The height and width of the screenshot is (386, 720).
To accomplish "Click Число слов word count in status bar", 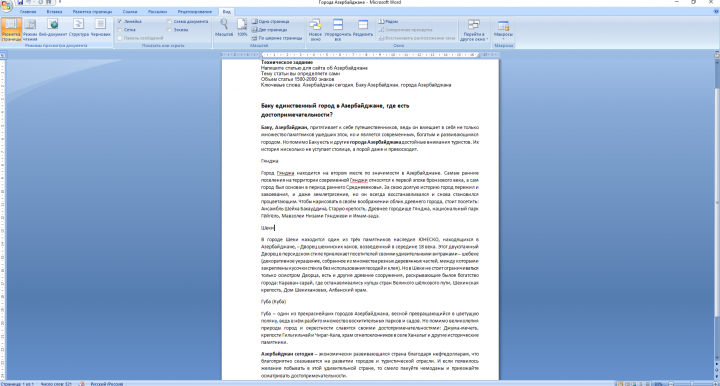I will 56,384.
